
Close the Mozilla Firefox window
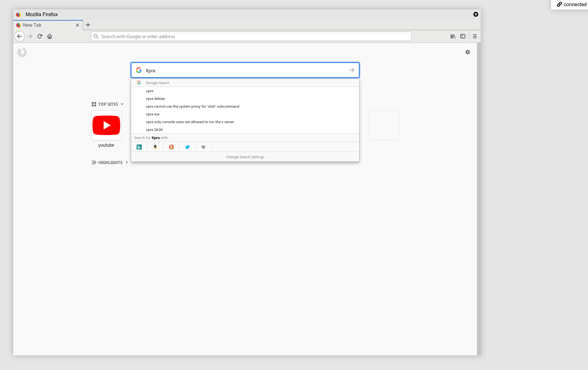click(x=476, y=14)
